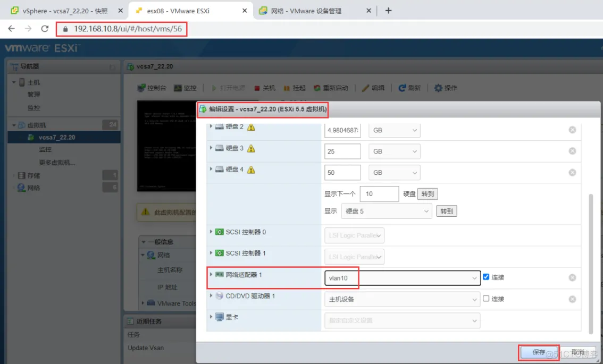
Task: Collapse the navigator panel icon
Action: (112, 67)
